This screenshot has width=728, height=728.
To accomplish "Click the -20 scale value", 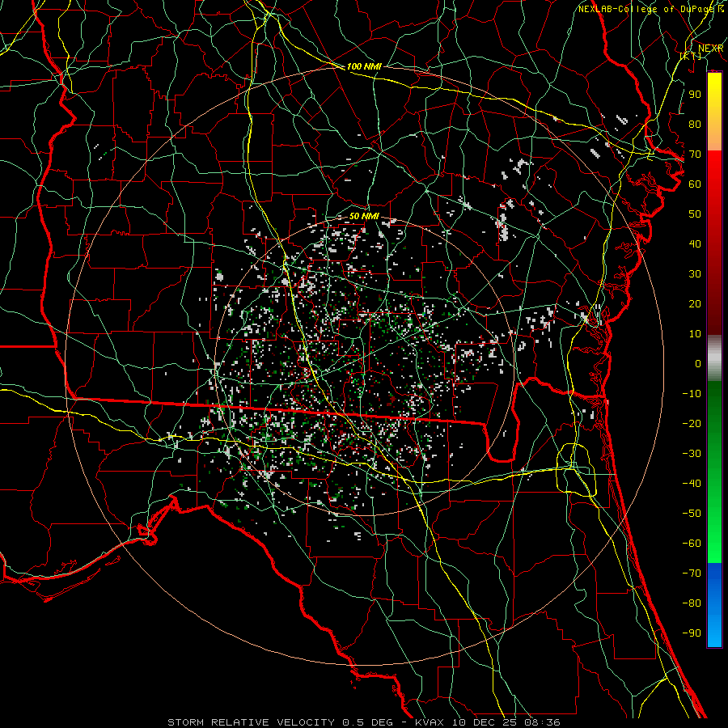I will (x=692, y=423).
